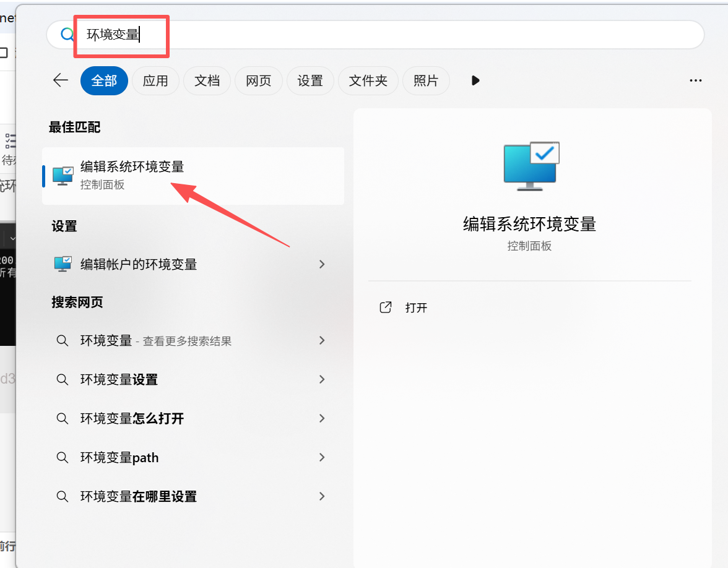The height and width of the screenshot is (568, 728).
Task: Click the search icon beside 环境变量怎么打开
Action: point(62,418)
